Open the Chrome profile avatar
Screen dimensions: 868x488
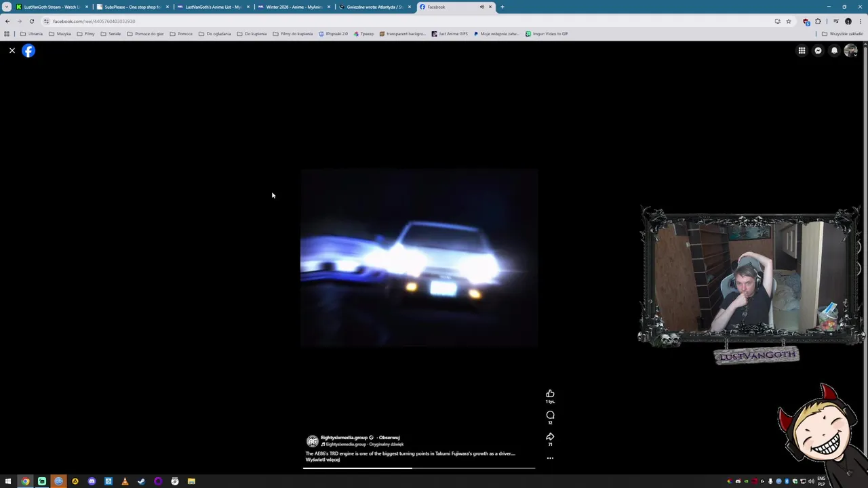click(848, 21)
